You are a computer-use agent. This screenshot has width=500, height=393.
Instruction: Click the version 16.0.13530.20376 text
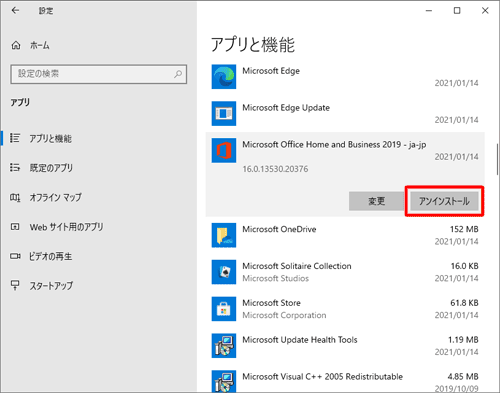(275, 169)
